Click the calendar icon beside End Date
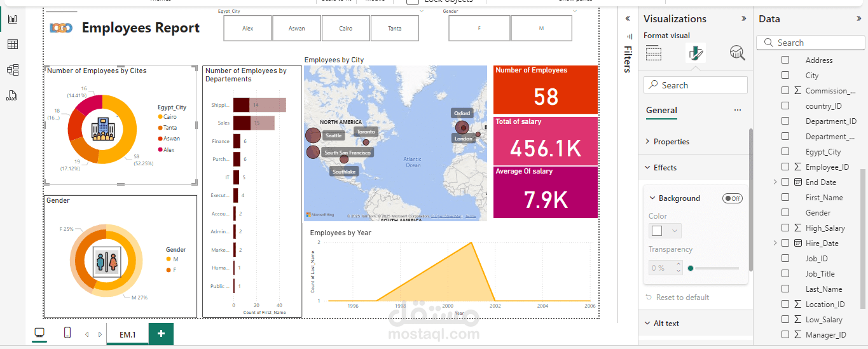 (798, 182)
